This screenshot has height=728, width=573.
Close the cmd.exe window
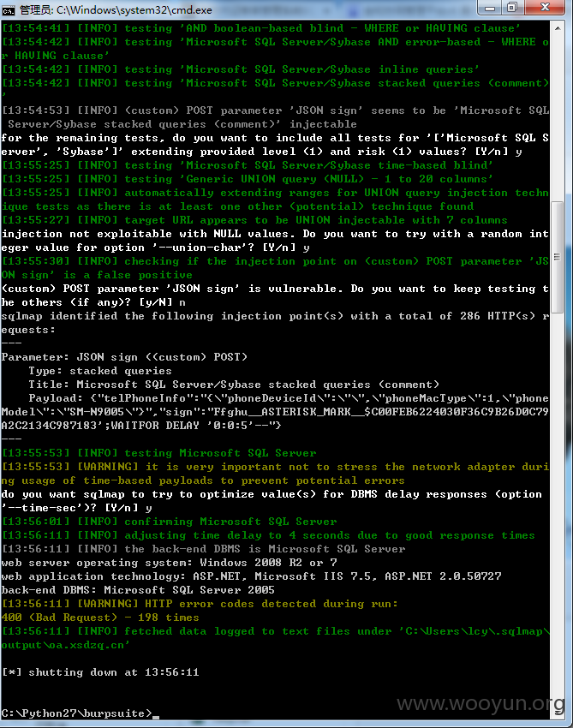point(545,8)
